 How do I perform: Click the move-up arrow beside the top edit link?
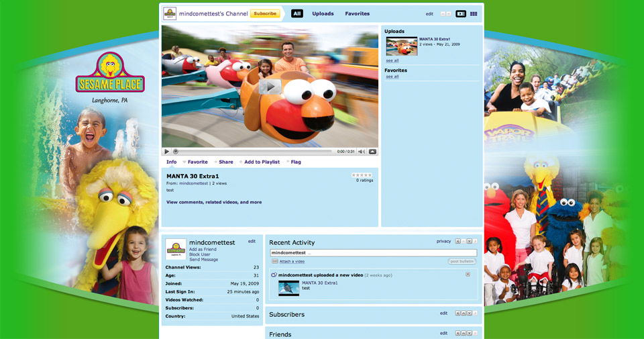443,14
